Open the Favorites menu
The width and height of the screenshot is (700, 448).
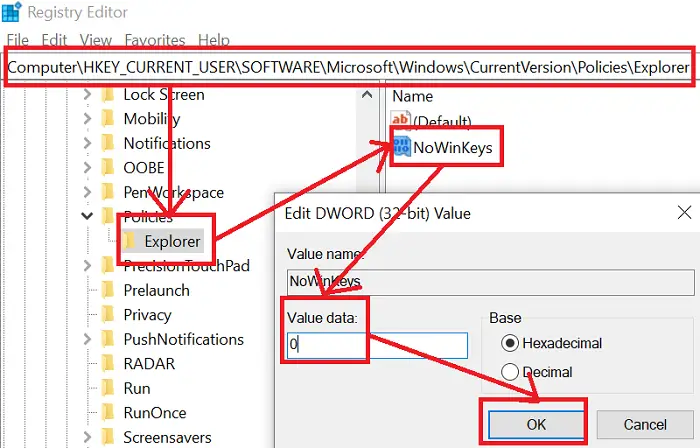click(x=154, y=40)
